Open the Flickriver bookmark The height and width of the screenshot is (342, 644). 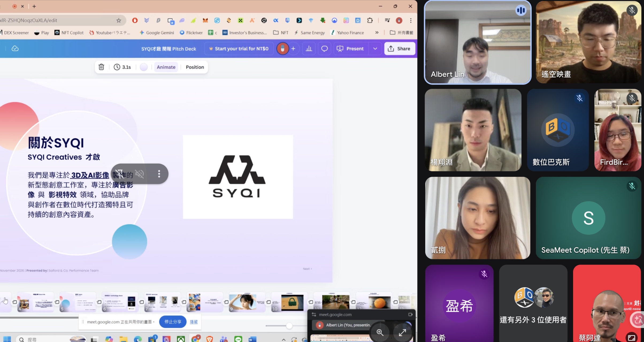[x=191, y=32]
